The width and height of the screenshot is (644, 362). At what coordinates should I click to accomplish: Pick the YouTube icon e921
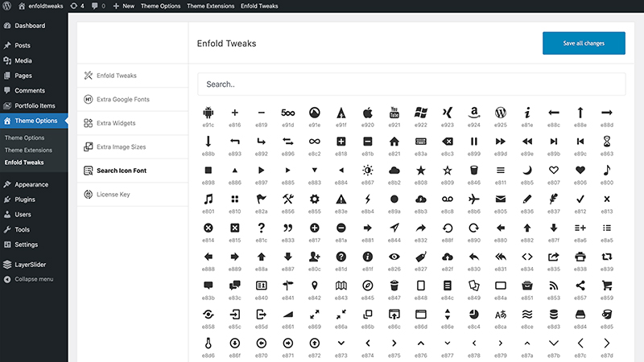[x=394, y=113]
